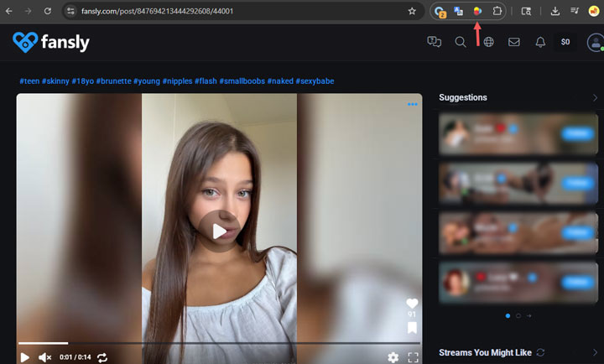
Task: Refresh the Streams You Might Like list
Action: click(540, 352)
